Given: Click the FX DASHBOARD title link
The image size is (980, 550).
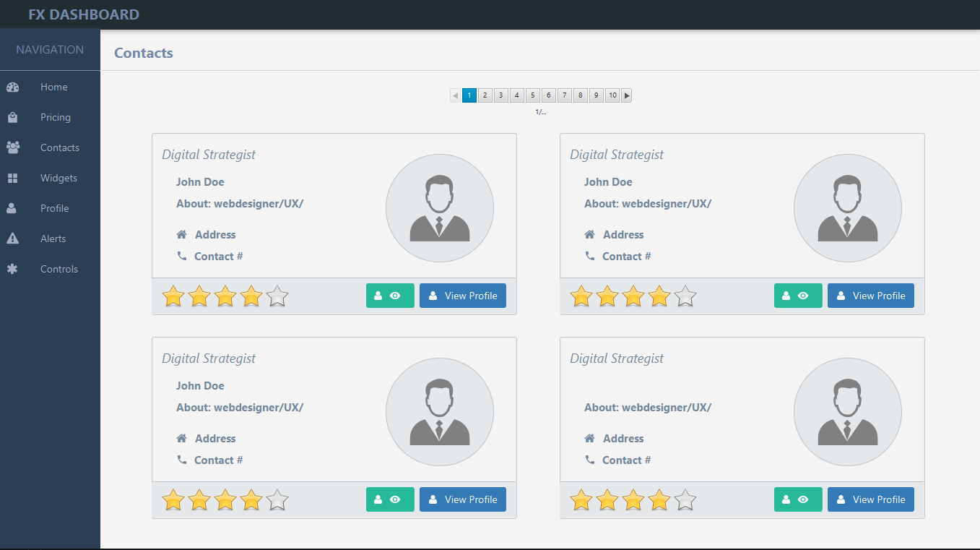Looking at the screenshot, I should point(82,14).
